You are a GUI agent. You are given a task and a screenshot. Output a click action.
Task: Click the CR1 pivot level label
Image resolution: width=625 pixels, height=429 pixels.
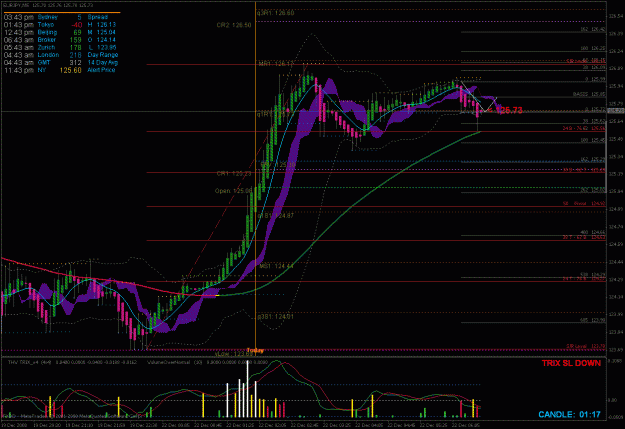pos(234,174)
